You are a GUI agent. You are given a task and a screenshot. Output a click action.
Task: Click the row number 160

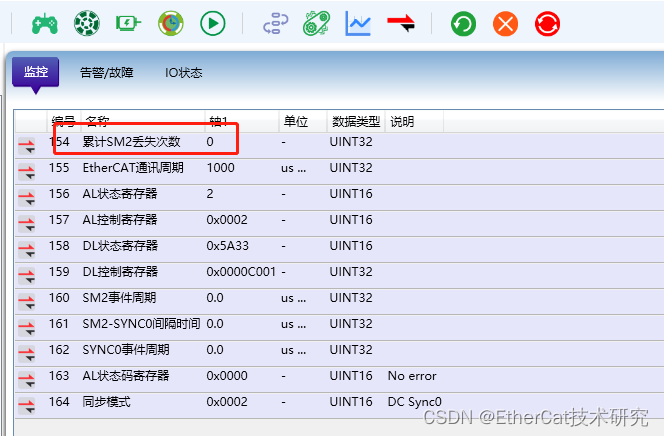click(x=59, y=298)
